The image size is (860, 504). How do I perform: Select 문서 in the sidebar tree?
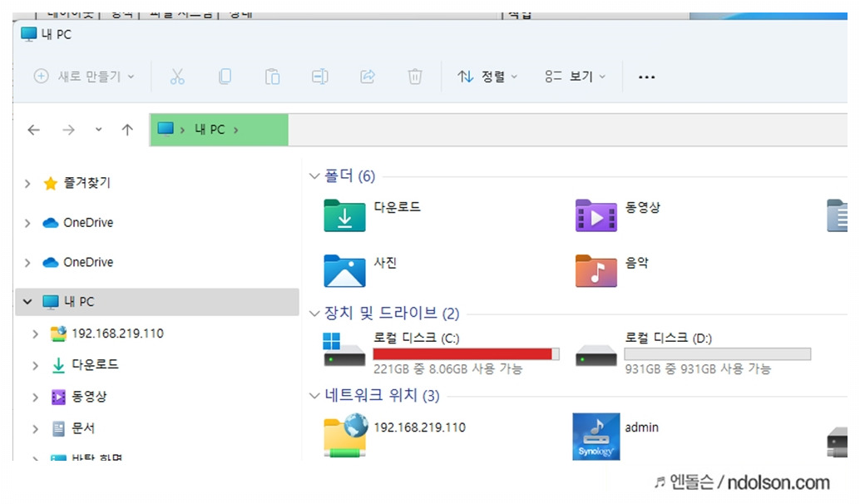pyautogui.click(x=73, y=429)
